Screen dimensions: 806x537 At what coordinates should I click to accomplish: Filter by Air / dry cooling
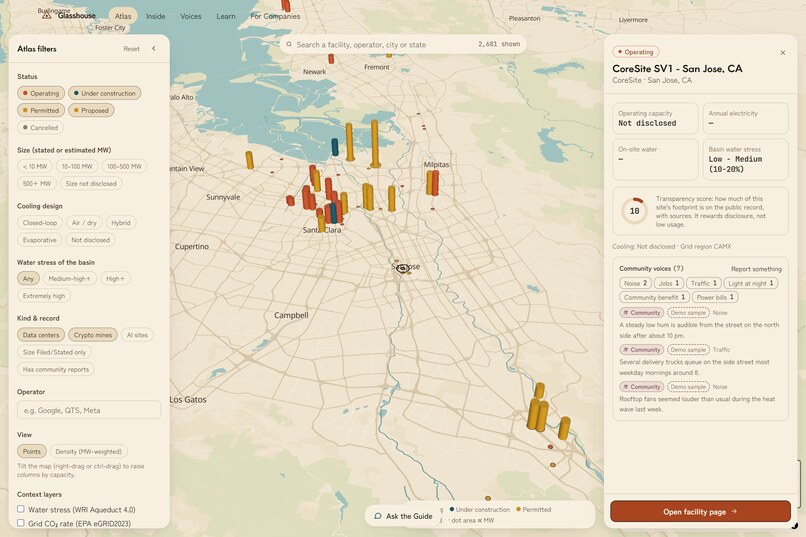[x=84, y=223]
